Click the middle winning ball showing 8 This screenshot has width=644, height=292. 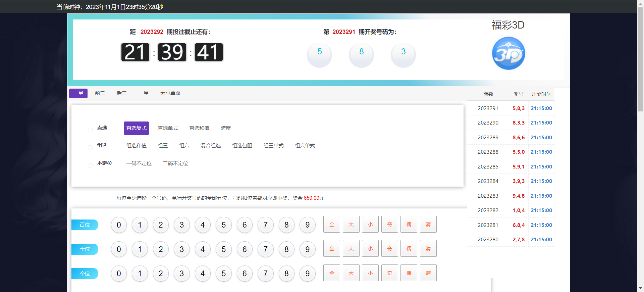click(361, 55)
